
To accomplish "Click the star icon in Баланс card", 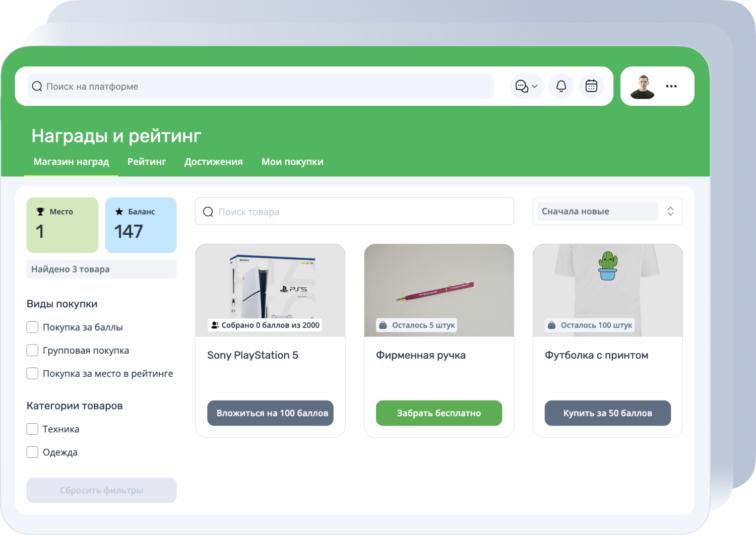I will pos(119,212).
